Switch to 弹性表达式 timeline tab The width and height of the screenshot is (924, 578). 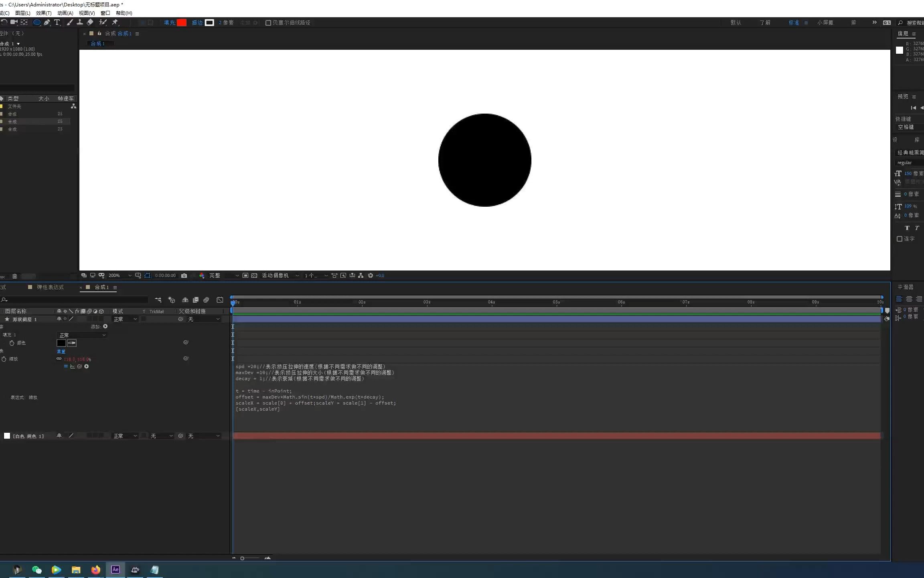click(x=50, y=287)
